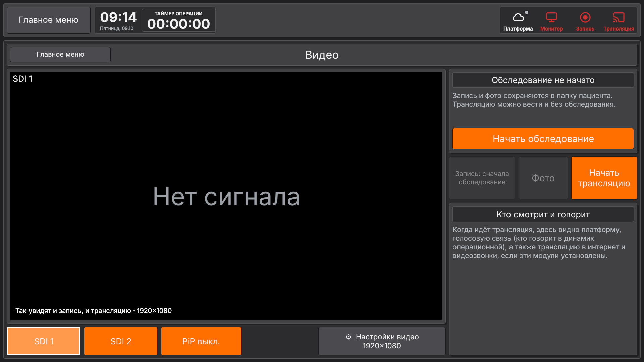Click the Кто смотрит и говорит header
The image size is (644, 362).
click(x=543, y=214)
